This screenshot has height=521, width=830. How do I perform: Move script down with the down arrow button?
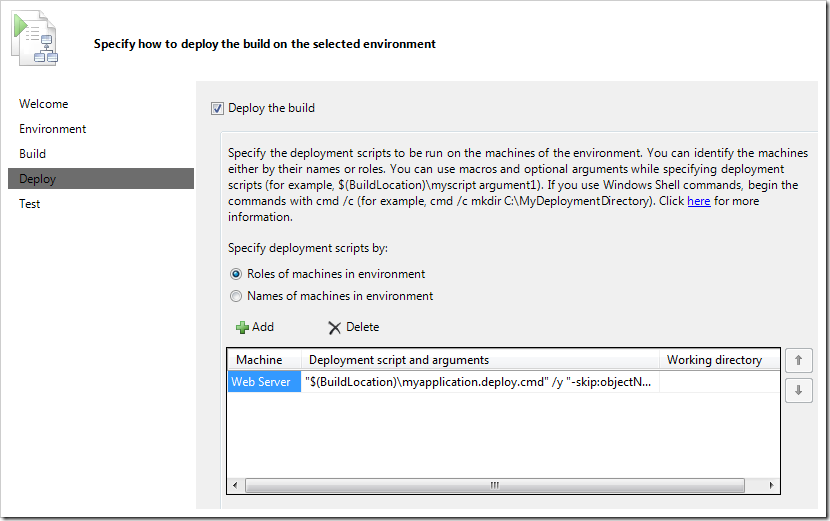tap(799, 391)
